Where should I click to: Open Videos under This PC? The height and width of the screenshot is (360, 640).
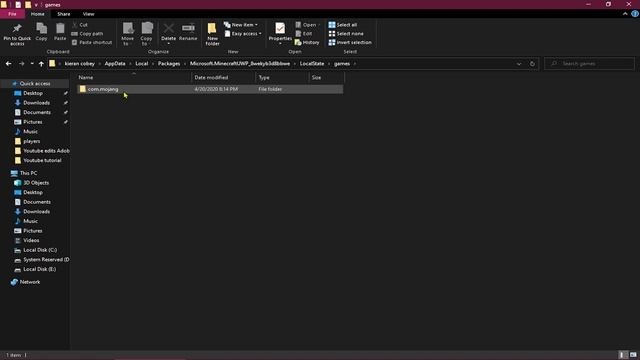click(31, 240)
